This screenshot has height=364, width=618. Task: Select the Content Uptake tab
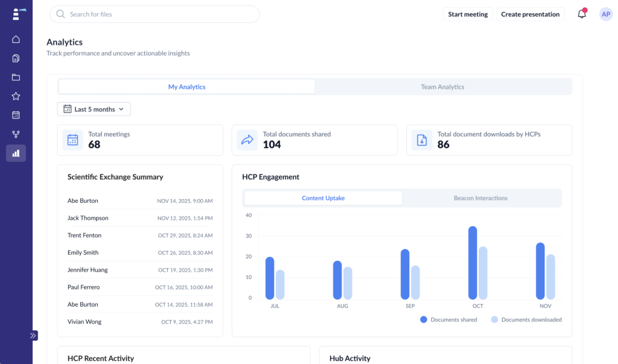pos(323,198)
